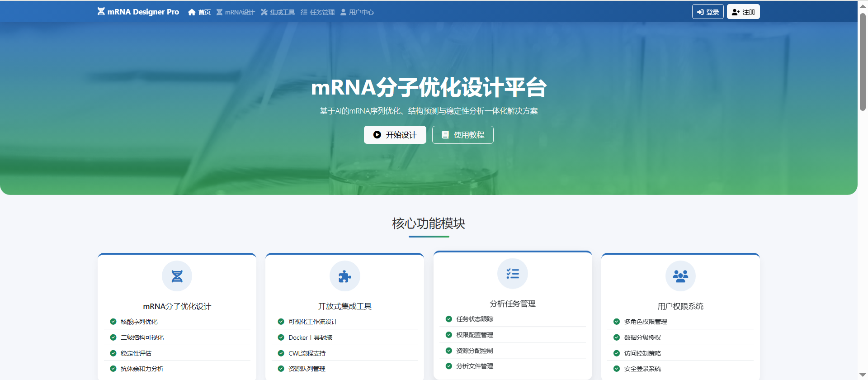Click the 核酸序列优化 list item text
Viewport: 868px width, 380px height.
[139, 322]
